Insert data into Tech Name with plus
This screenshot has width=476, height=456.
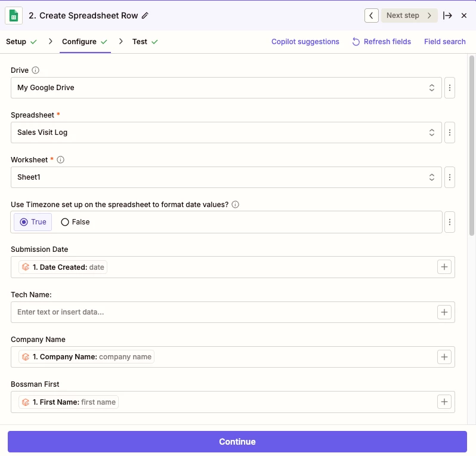point(444,312)
